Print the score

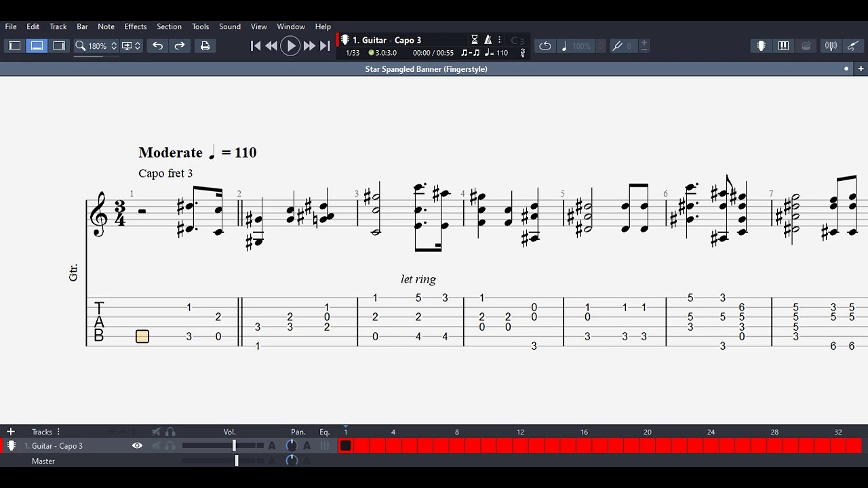[205, 45]
